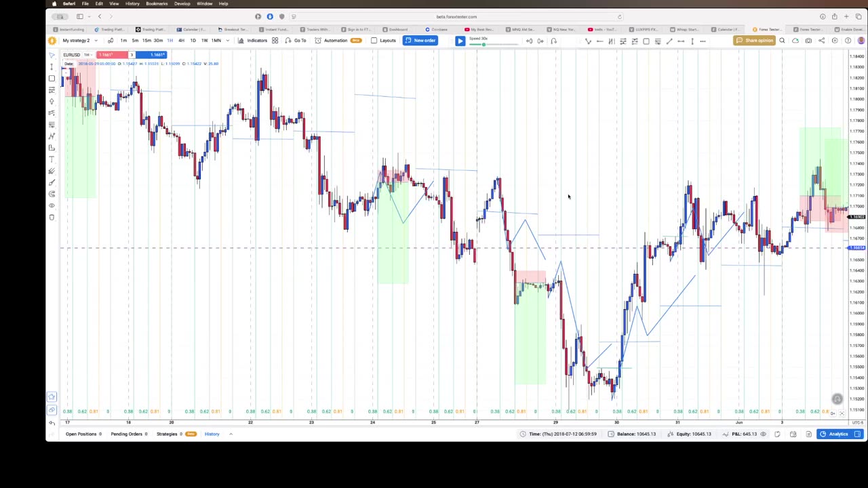This screenshot has height=488, width=868.
Task: Select the text T tool in left sidebar
Action: coord(52,159)
